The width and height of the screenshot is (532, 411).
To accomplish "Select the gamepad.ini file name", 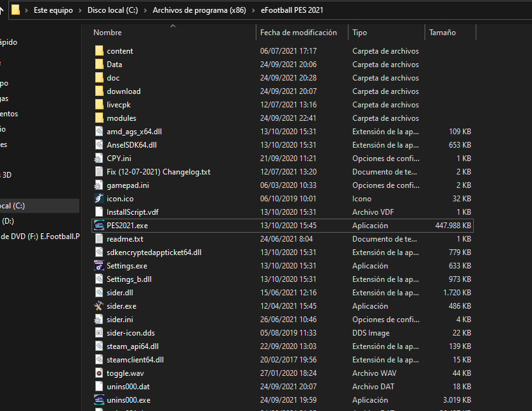I will [x=128, y=185].
